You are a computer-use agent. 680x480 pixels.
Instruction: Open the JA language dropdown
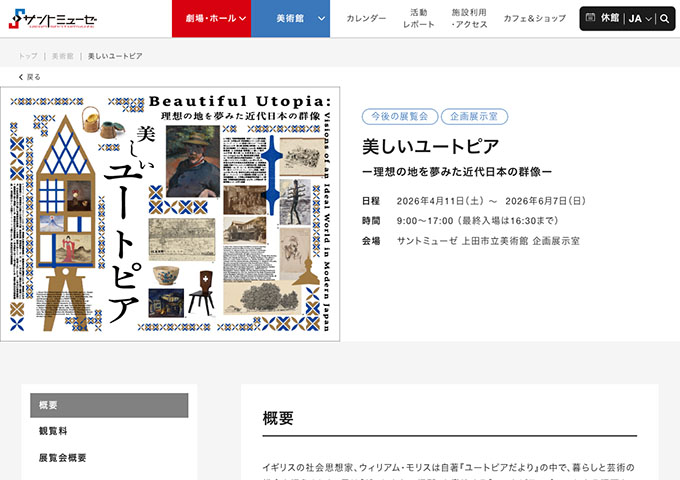pos(640,19)
